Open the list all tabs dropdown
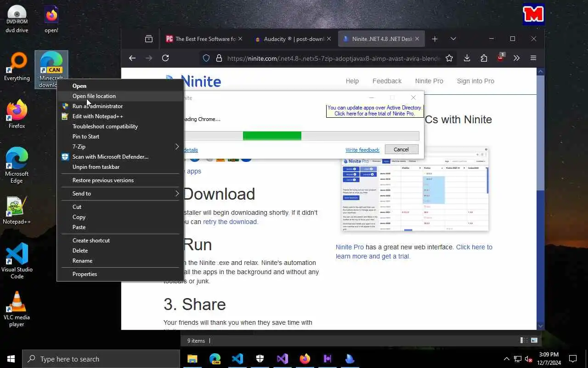The width and height of the screenshot is (588, 368). pyautogui.click(x=453, y=39)
